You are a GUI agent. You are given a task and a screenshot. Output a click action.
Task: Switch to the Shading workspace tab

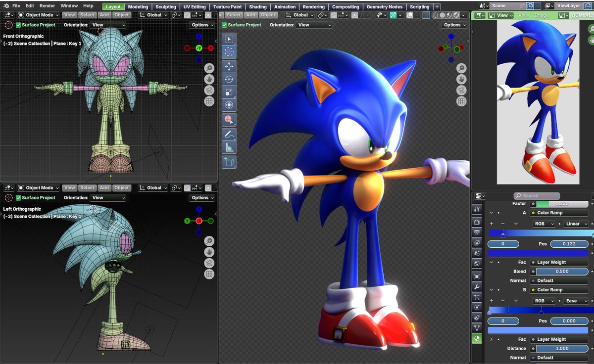coord(258,7)
